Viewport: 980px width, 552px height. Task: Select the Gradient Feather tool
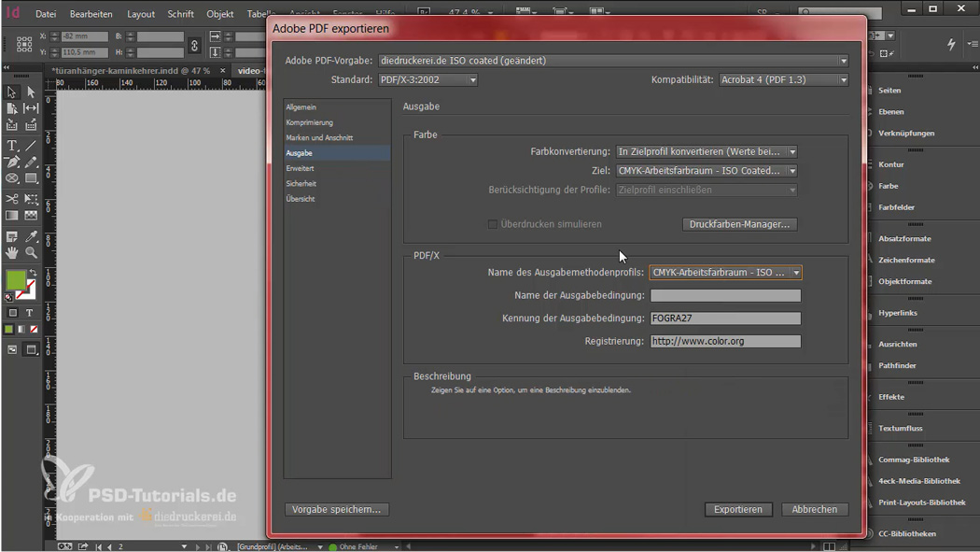(x=31, y=215)
